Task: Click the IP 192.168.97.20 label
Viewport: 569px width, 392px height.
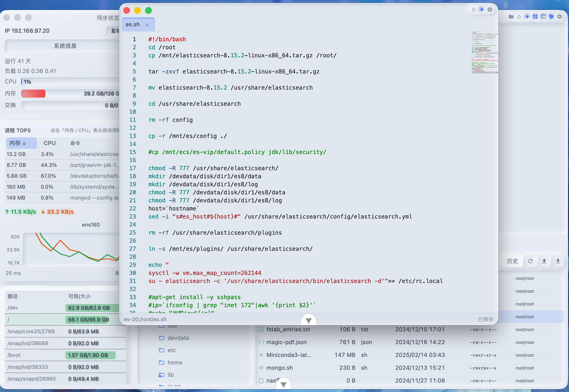Action: pos(27,31)
